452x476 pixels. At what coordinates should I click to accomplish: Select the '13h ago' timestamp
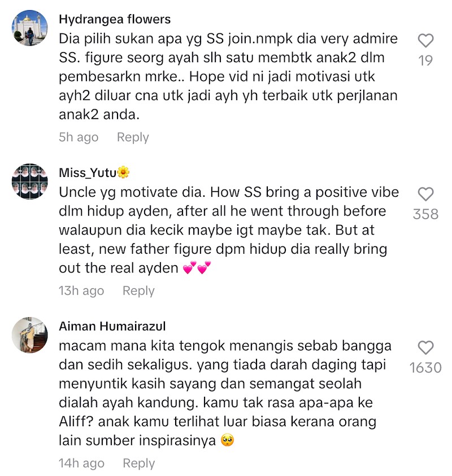click(x=81, y=291)
